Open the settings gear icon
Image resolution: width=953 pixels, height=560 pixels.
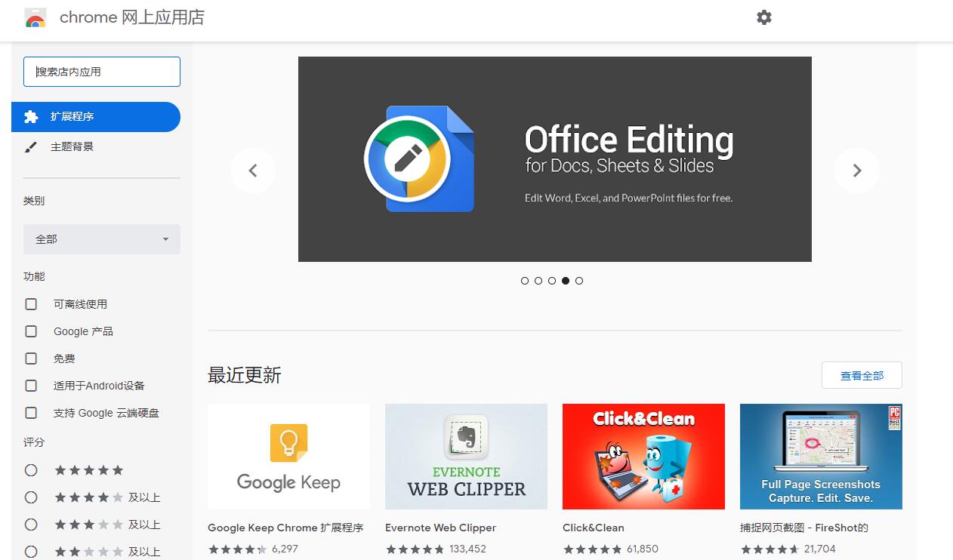coord(764,17)
